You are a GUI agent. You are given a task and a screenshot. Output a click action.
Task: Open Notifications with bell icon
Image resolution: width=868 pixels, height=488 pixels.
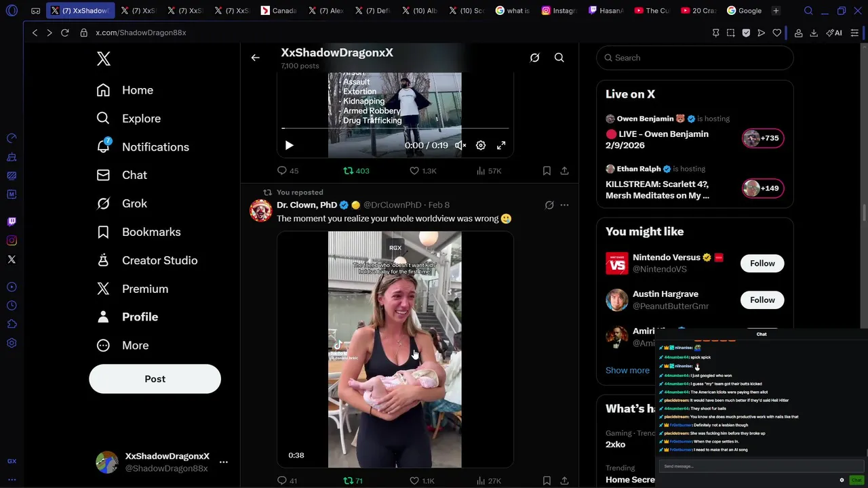[143, 147]
